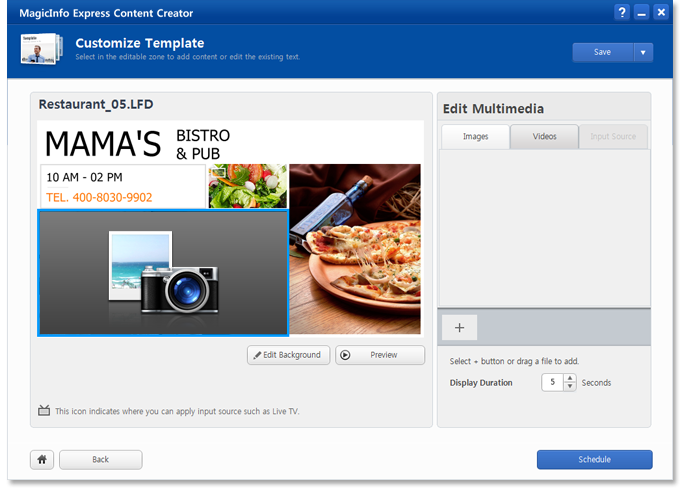The image size is (680, 488).
Task: Select the camera image placeholder zone
Action: (163, 273)
